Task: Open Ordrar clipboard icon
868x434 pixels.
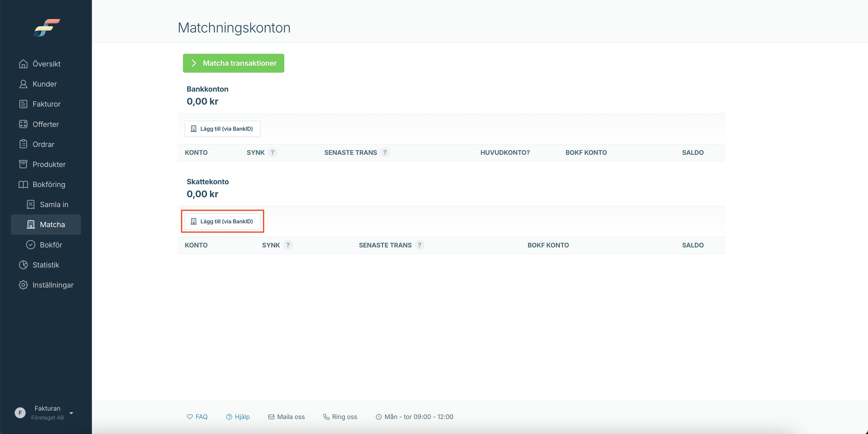Action: point(23,144)
